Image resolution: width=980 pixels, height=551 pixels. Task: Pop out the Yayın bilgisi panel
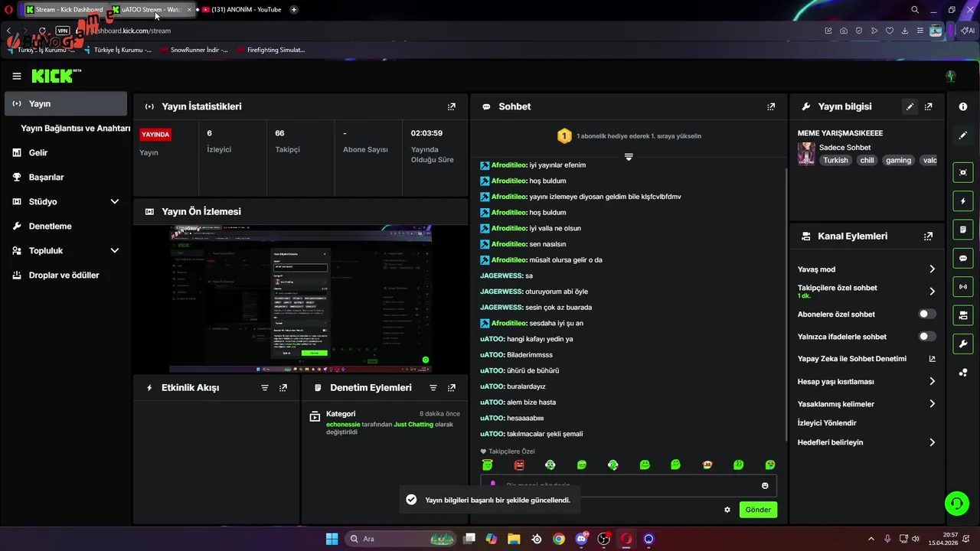coord(929,106)
